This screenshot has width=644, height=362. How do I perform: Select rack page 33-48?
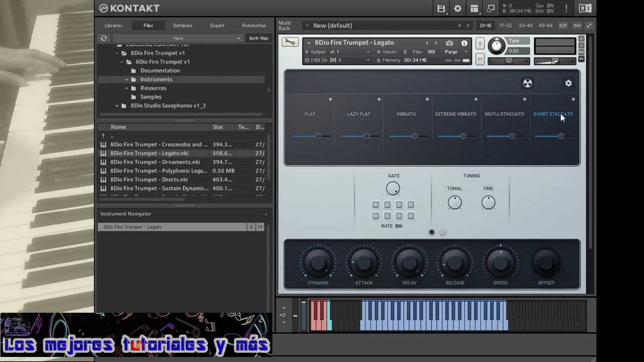pyautogui.click(x=525, y=26)
